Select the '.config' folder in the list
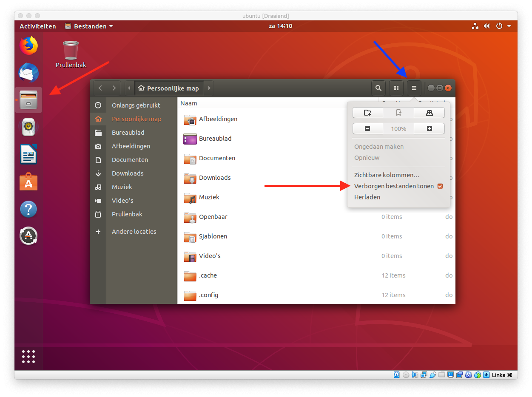The width and height of the screenshot is (532, 397). [x=208, y=295]
